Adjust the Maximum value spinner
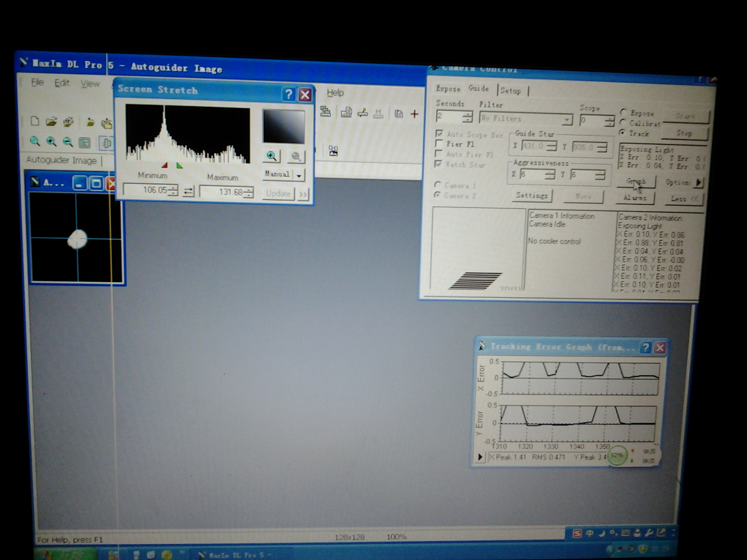This screenshot has height=560, width=747. coord(249,192)
